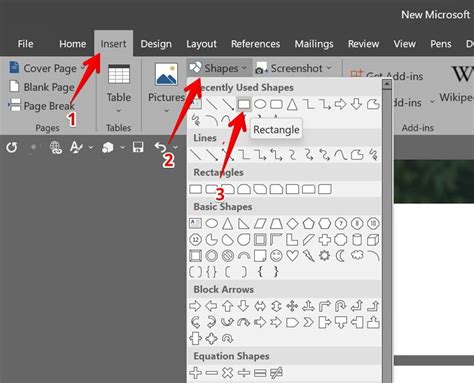Click the Screenshot button

coord(289,68)
